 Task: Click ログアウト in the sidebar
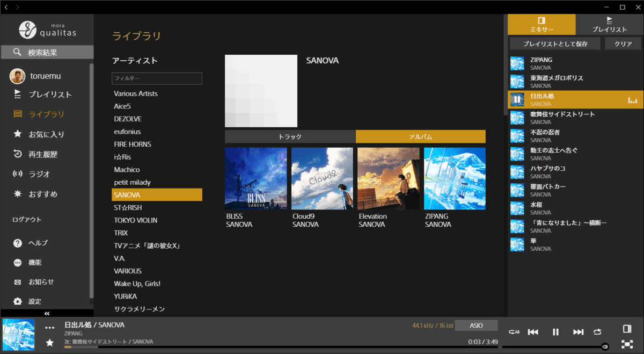coord(27,220)
